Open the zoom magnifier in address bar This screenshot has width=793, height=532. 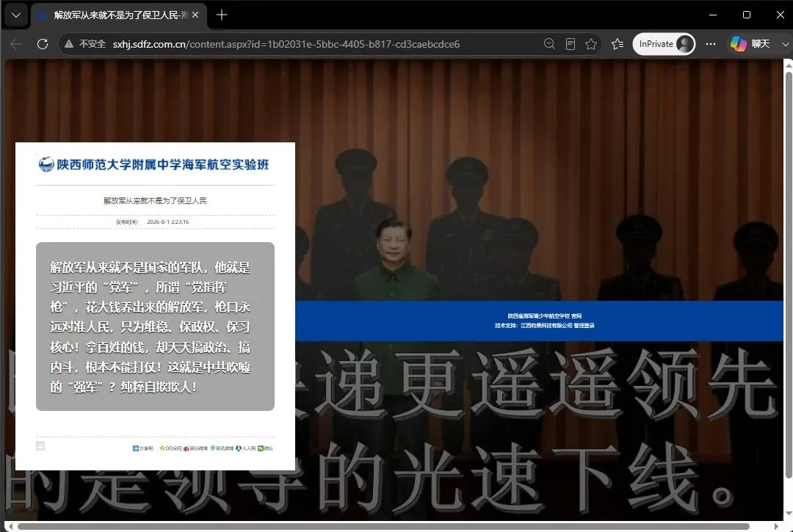pos(549,44)
